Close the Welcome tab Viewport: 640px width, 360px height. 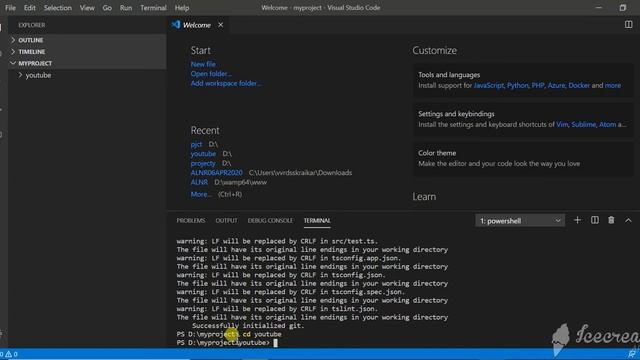[x=220, y=25]
